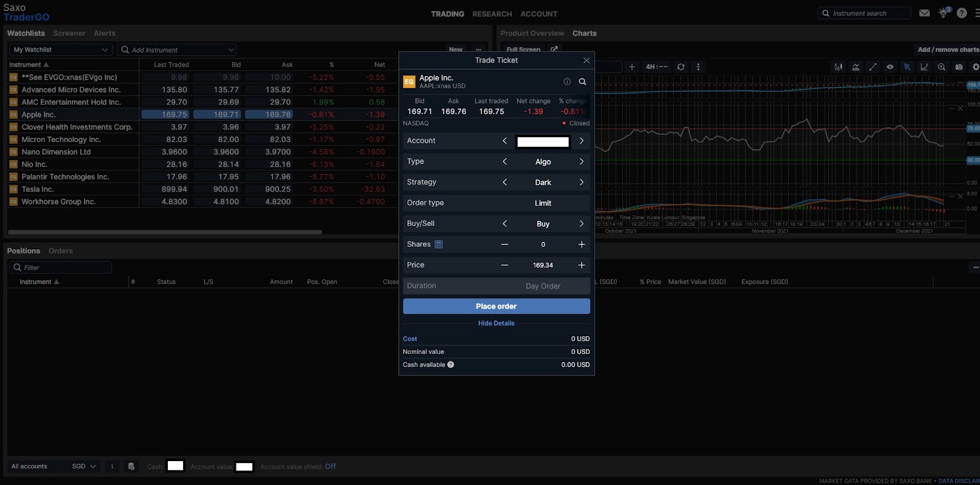
Task: Click the Hide Details link
Action: [497, 323]
